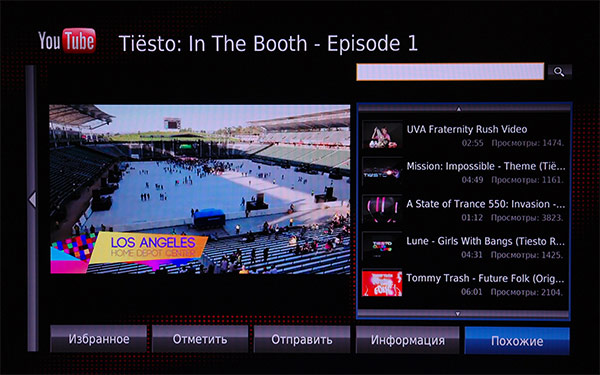Select UVA Fraternity Rush Video title

pos(467,129)
